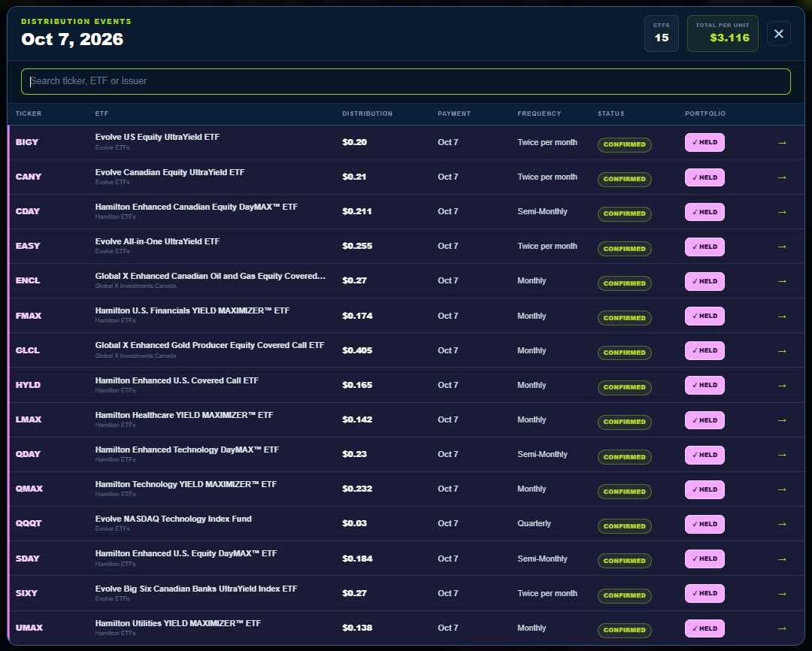Click the Portfolio column header
This screenshot has width=812, height=651.
point(705,114)
